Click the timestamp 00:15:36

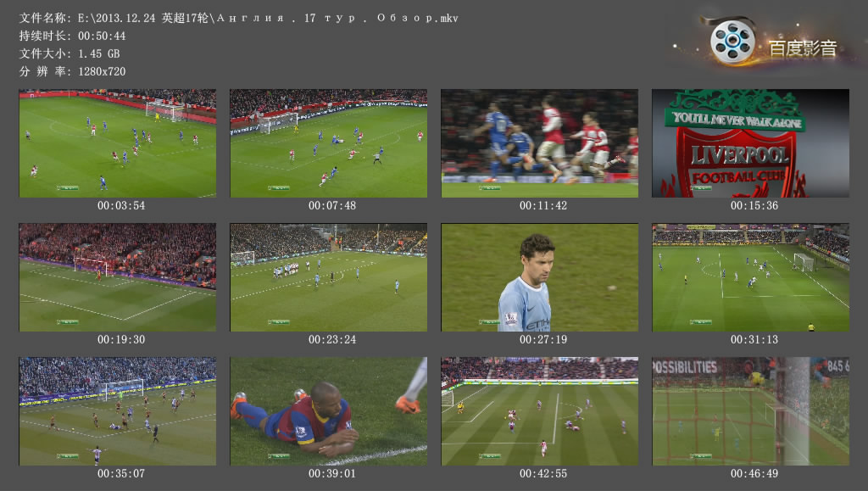click(754, 205)
